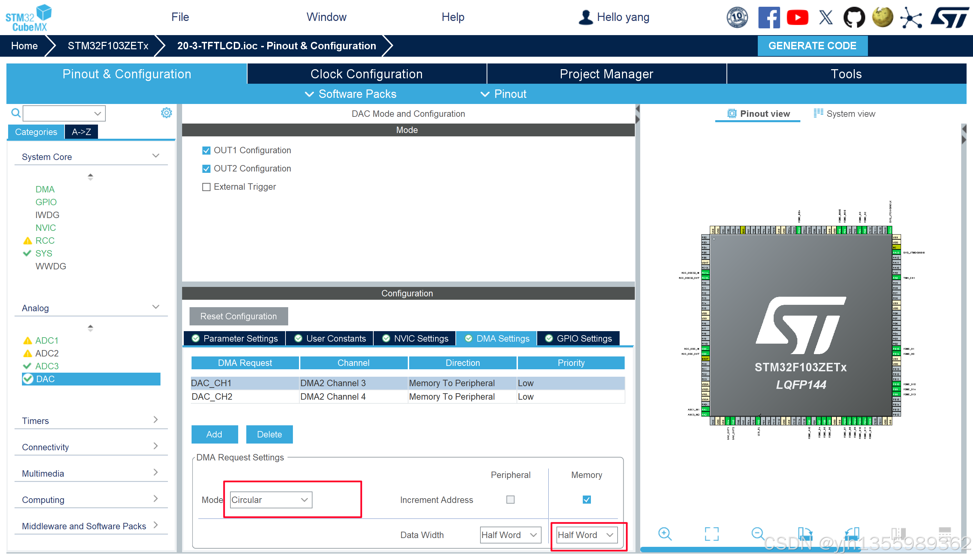
Task: Click the Facebook icon in header
Action: (769, 17)
